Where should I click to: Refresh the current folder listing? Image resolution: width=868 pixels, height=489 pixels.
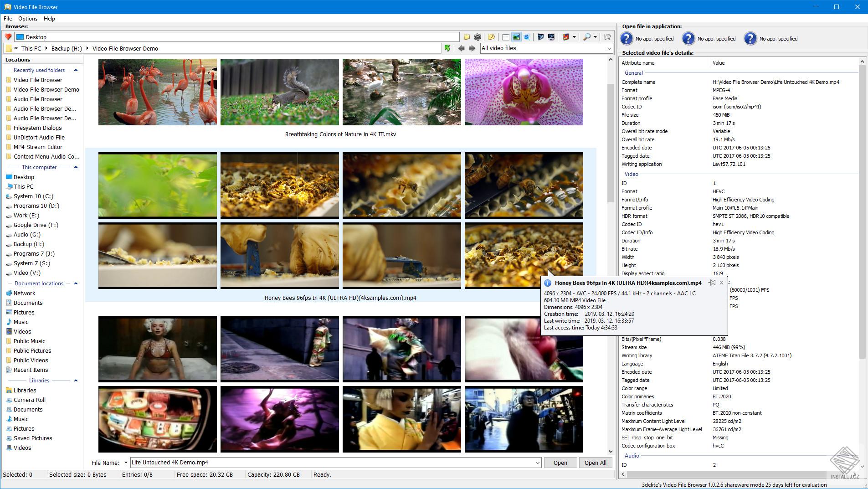(447, 48)
